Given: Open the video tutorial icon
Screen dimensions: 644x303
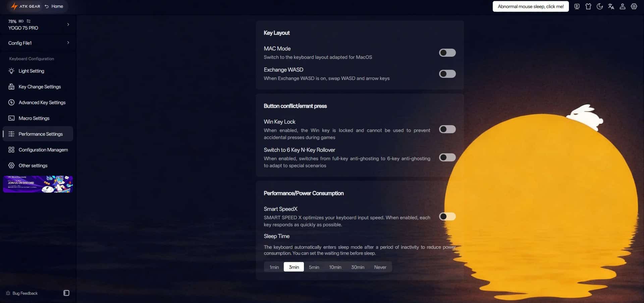Looking at the screenshot, I should [577, 6].
